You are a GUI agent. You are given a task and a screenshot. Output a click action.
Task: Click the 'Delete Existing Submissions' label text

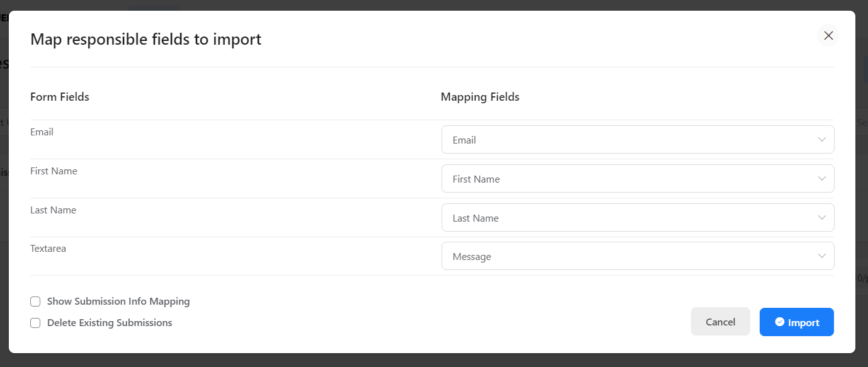(x=110, y=323)
